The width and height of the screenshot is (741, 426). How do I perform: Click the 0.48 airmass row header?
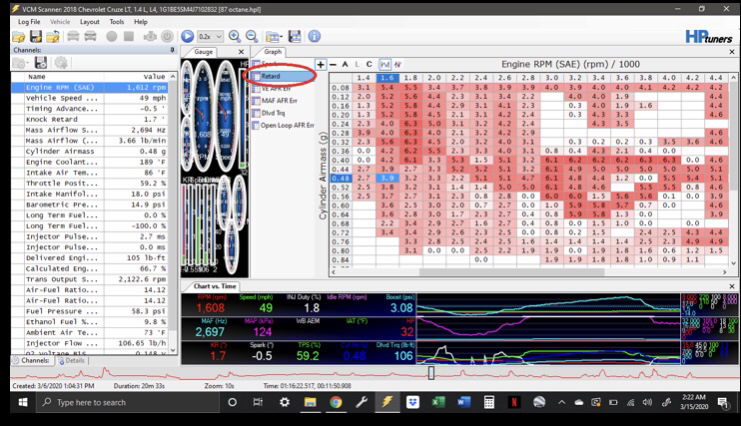pyautogui.click(x=340, y=178)
